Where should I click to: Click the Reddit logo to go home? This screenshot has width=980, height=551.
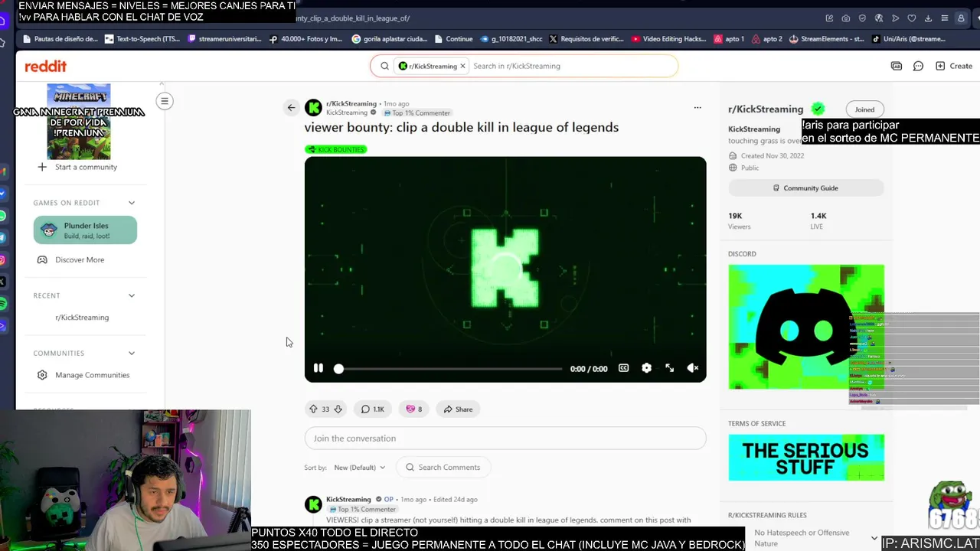click(x=46, y=67)
